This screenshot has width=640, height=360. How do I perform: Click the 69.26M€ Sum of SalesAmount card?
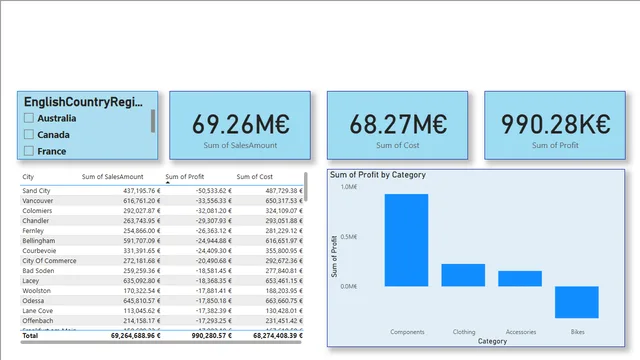[240, 125]
